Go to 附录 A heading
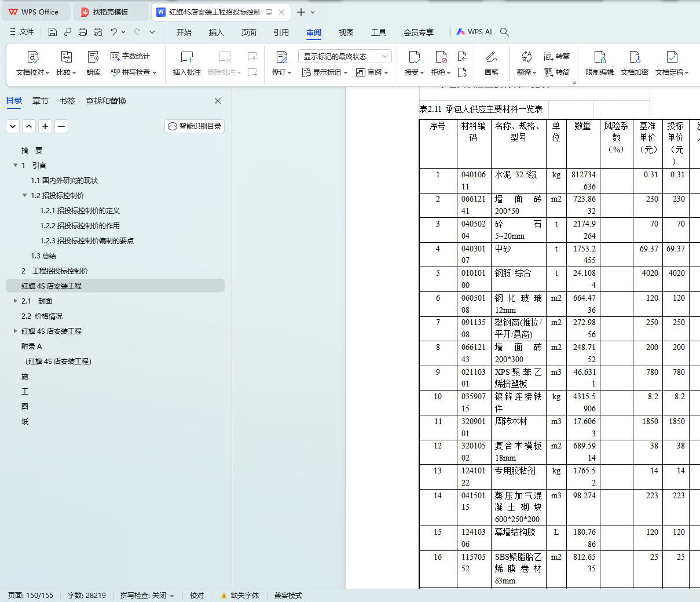 (32, 346)
